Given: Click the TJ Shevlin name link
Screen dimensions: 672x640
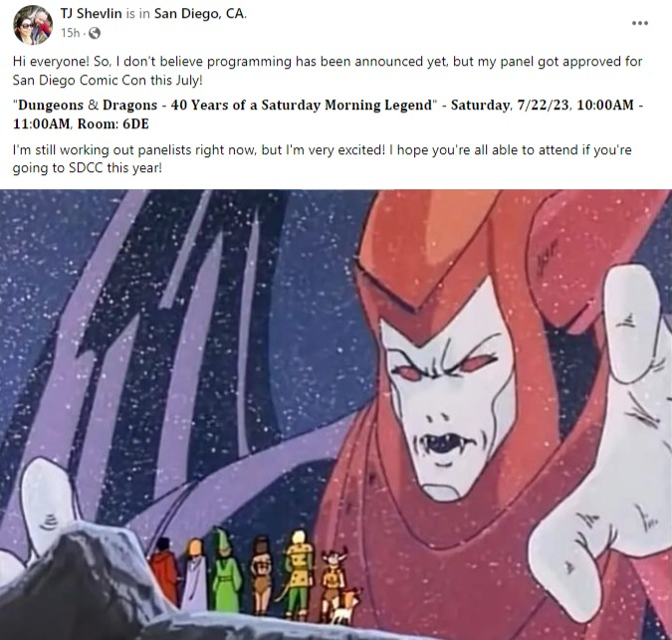Looking at the screenshot, I should pyautogui.click(x=91, y=14).
